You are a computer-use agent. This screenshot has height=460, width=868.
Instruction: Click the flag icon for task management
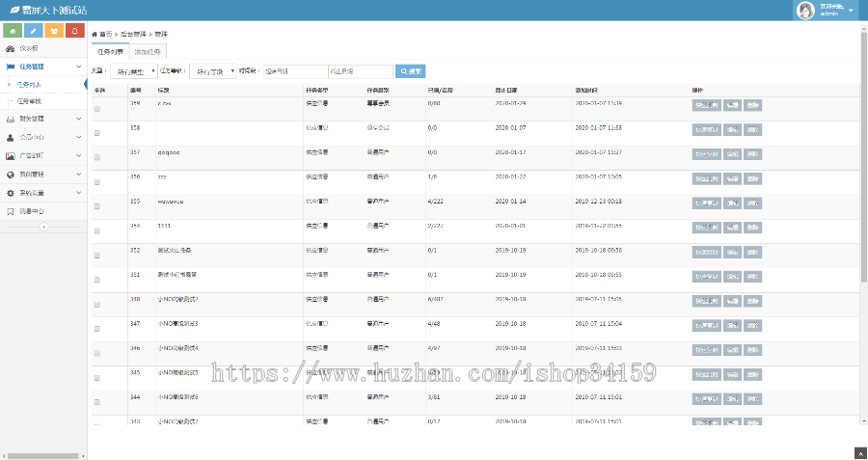[x=10, y=67]
